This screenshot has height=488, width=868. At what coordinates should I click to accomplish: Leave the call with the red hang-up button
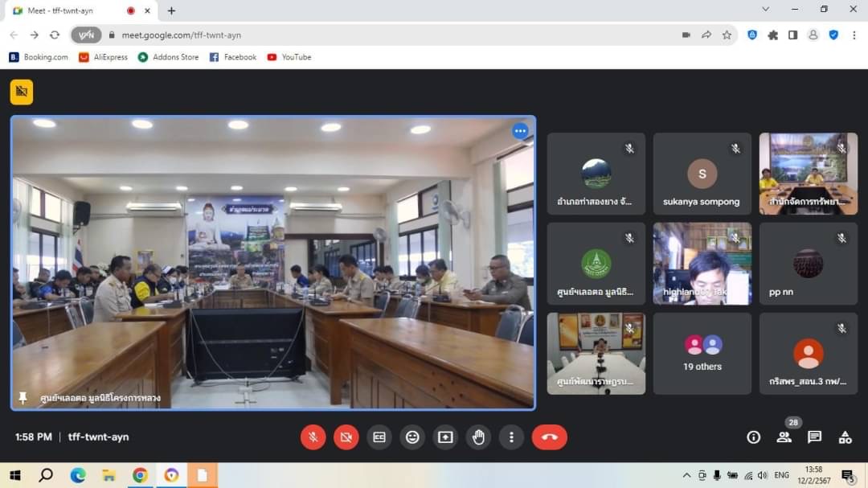tap(549, 437)
